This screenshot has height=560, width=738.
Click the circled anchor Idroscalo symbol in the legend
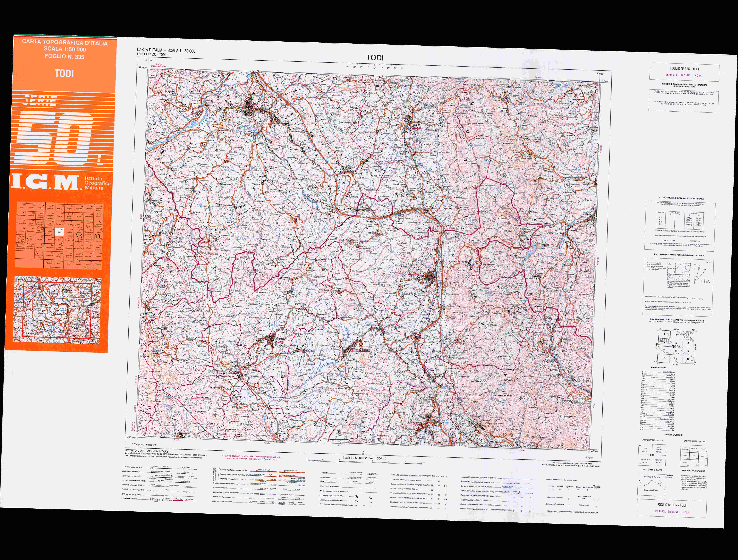(x=356, y=502)
